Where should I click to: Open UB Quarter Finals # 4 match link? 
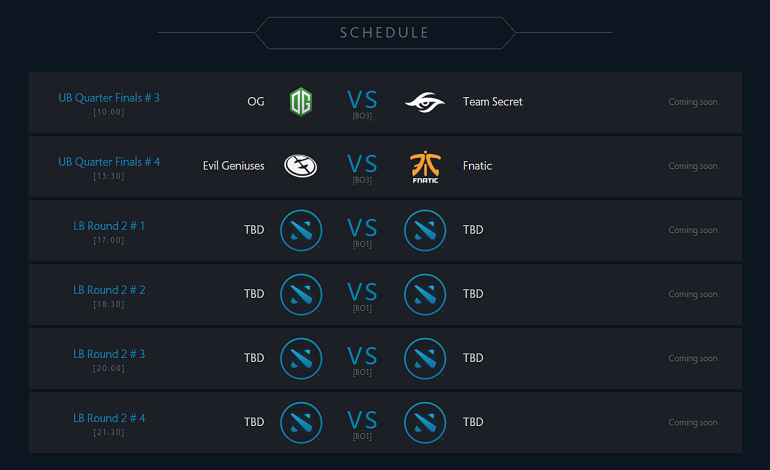(x=109, y=162)
